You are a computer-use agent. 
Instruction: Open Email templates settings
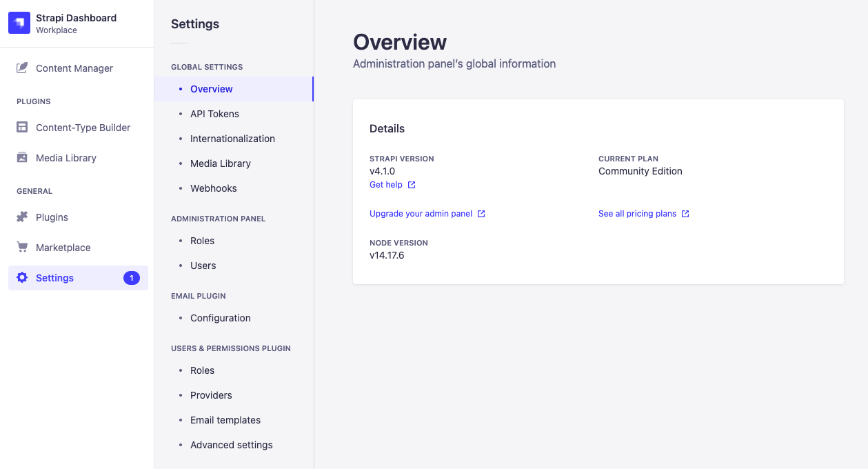coord(234,420)
